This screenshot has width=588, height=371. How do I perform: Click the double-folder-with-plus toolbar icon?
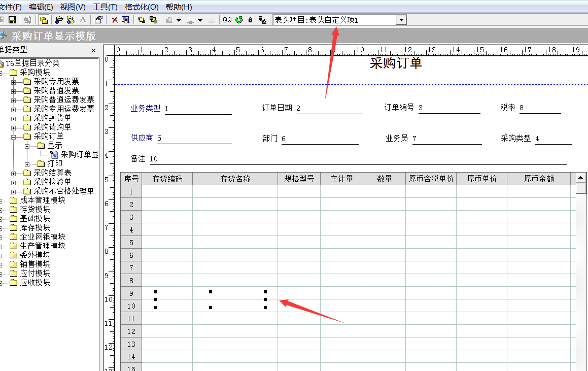pos(71,20)
